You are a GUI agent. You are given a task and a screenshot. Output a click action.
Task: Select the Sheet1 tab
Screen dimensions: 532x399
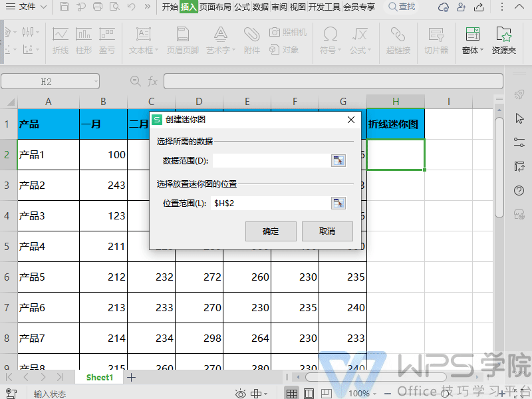click(x=99, y=377)
